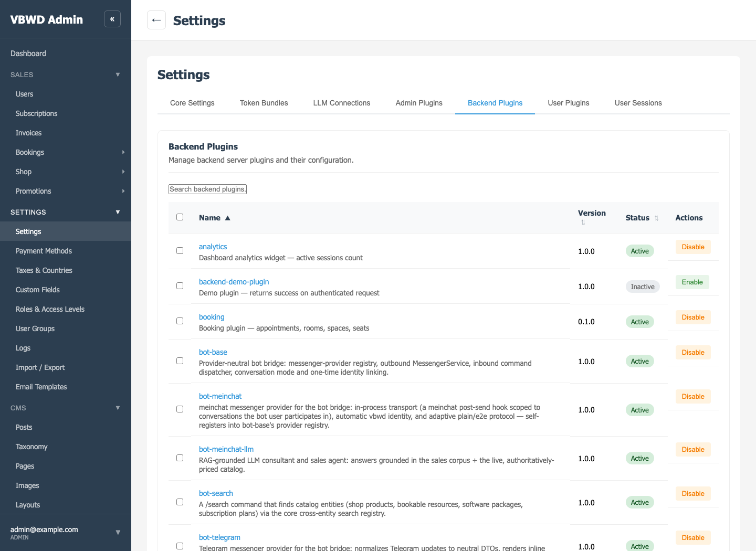The image size is (756, 551).
Task: Focus the Search backend plugins field
Action: point(207,189)
